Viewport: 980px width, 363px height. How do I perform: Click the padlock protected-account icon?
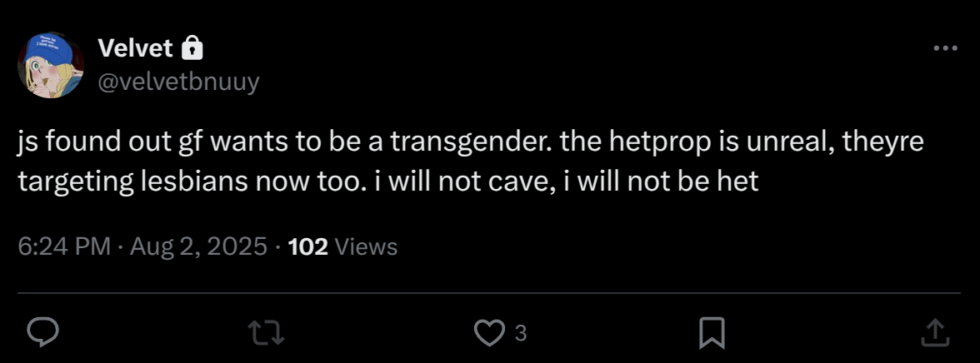192,48
